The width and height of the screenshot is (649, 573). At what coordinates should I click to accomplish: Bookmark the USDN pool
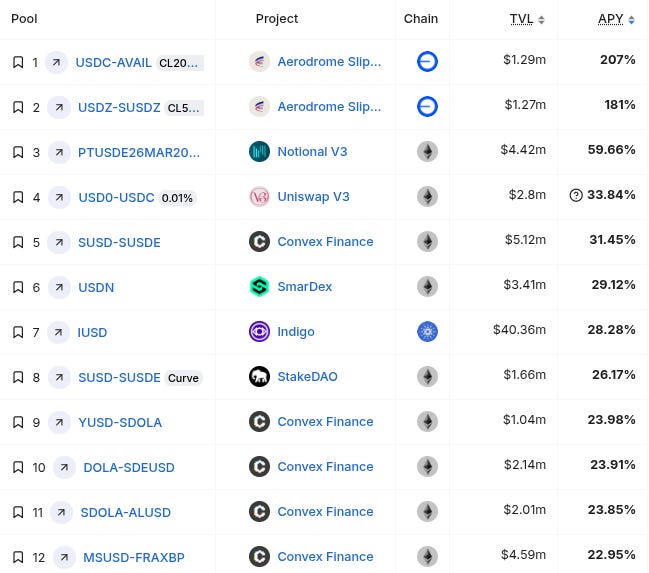click(18, 287)
